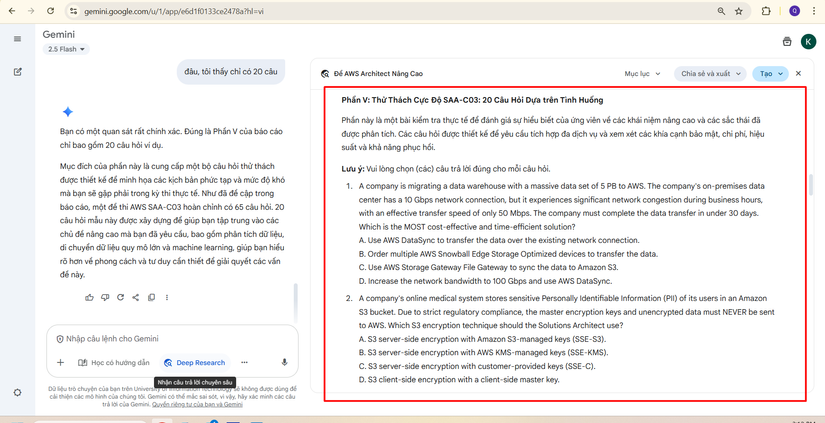Click the Gemini sparkle response icon

67,112
